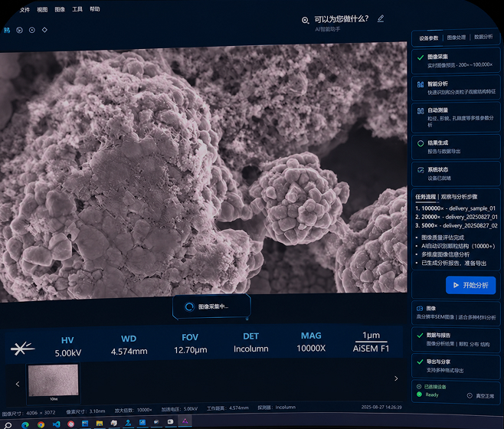Image resolution: width=504 pixels, height=429 pixels.
Task: Open the 帮助 menu
Action: [x=94, y=9]
